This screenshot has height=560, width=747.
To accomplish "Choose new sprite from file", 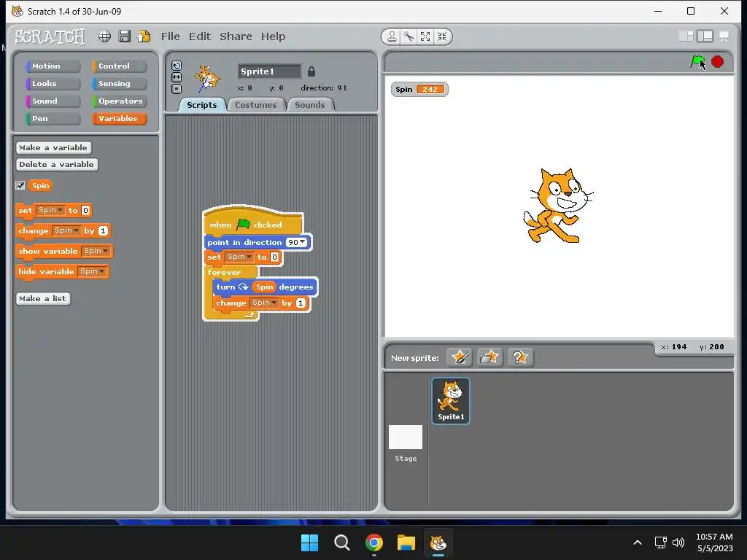I will (489, 357).
